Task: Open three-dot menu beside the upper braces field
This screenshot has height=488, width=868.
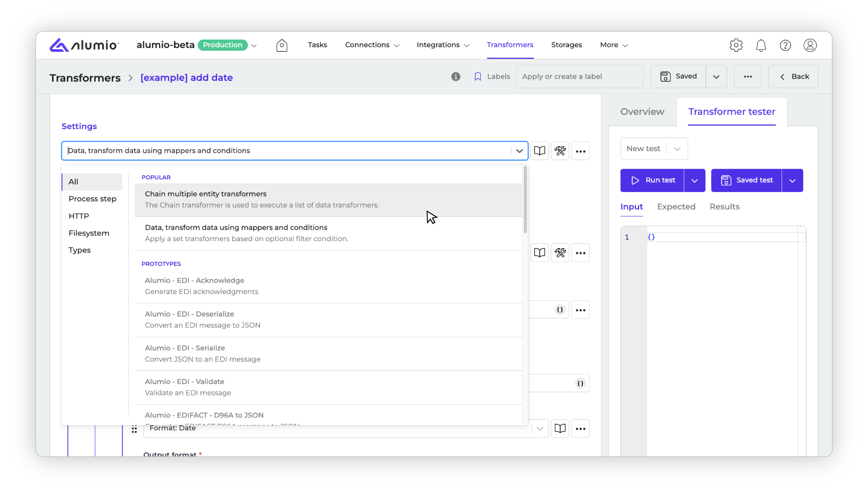Action: pos(580,310)
